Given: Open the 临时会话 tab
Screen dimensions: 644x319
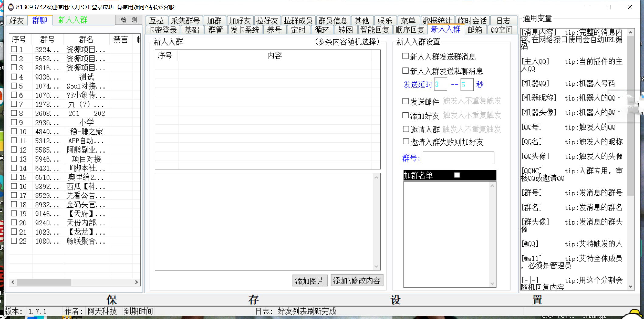Looking at the screenshot, I should 472,20.
